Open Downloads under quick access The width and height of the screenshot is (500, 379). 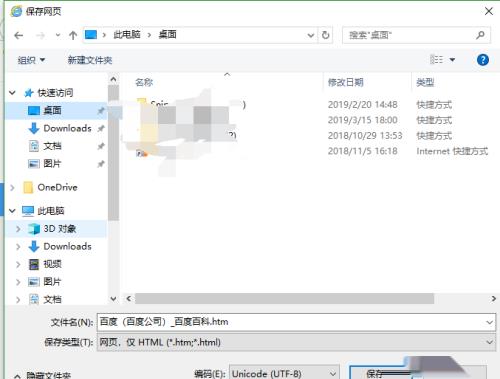(67, 128)
